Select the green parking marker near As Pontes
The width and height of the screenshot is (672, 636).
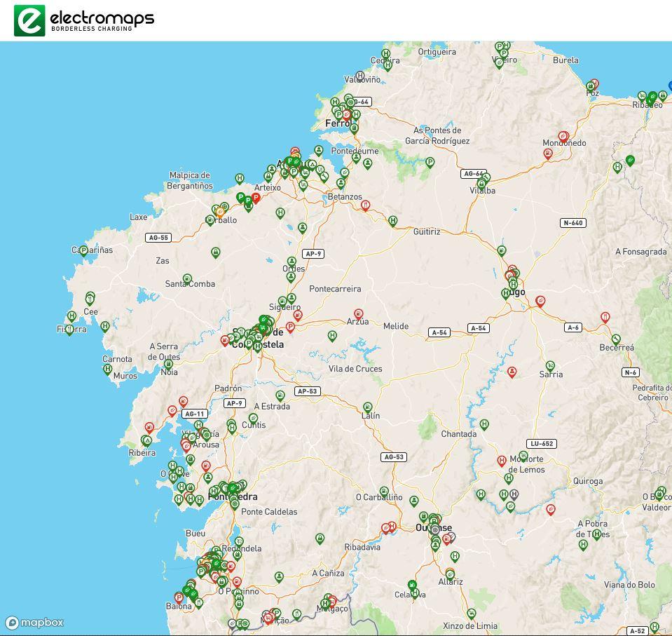click(x=430, y=162)
